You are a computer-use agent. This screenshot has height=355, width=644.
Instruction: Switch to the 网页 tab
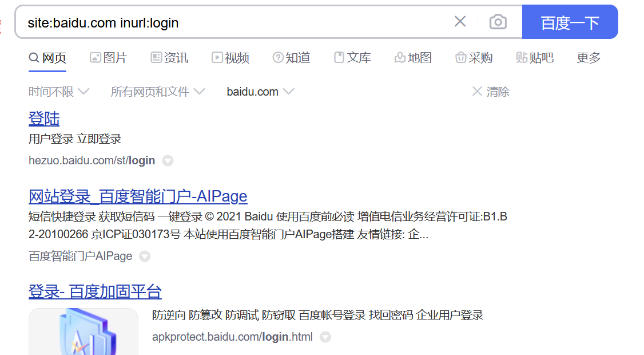pos(47,57)
